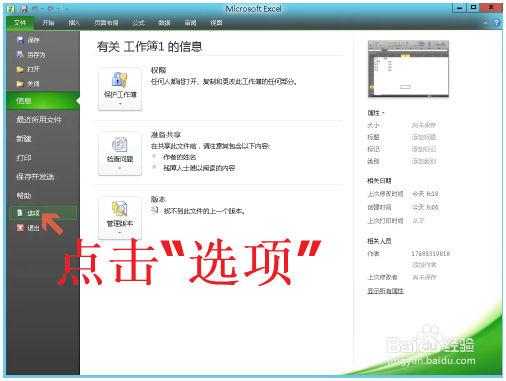Click the version document icon beside the no-previous-version text
Image resolution: width=506 pixels, height=381 pixels.
point(155,210)
